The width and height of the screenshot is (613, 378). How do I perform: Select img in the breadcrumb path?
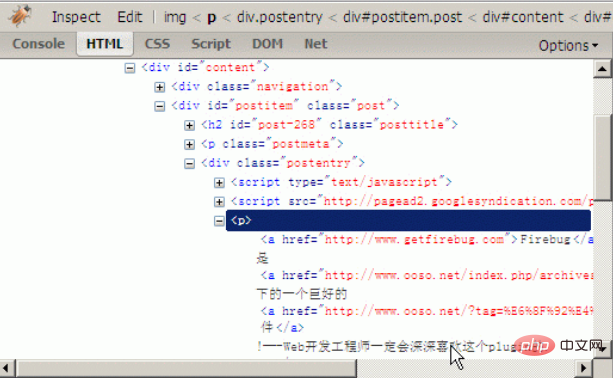tap(175, 18)
